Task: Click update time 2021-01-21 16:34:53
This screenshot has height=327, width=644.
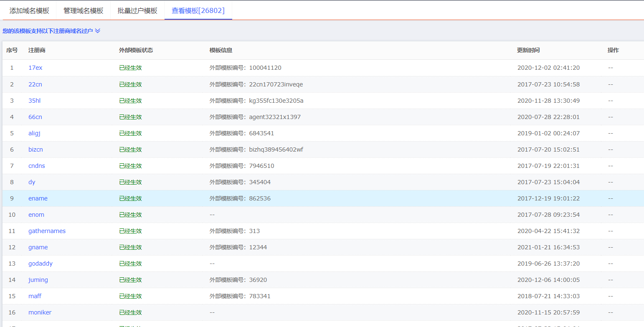Action: click(548, 247)
